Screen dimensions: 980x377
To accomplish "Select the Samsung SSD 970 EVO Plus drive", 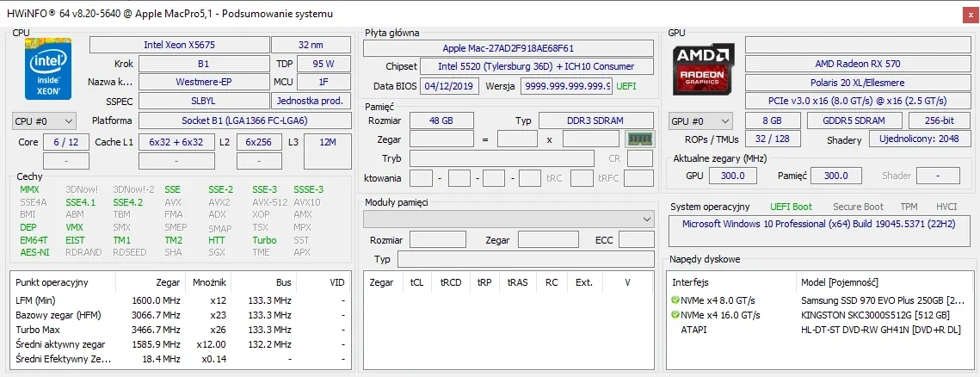I will pyautogui.click(x=819, y=300).
